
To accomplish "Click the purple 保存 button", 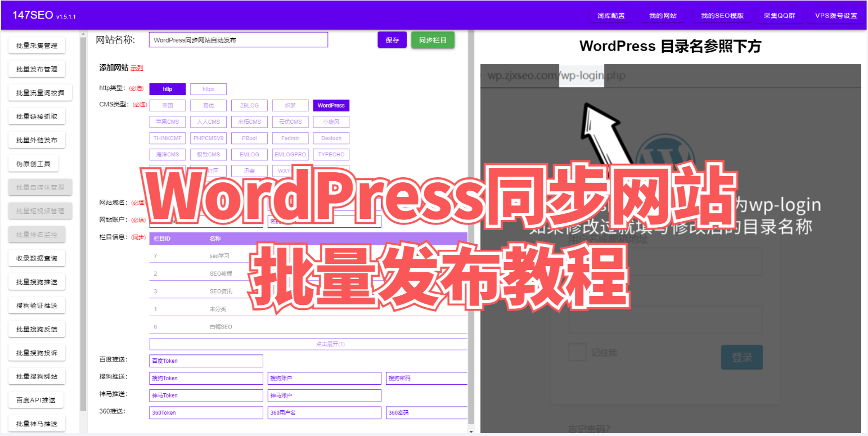I will [x=392, y=40].
